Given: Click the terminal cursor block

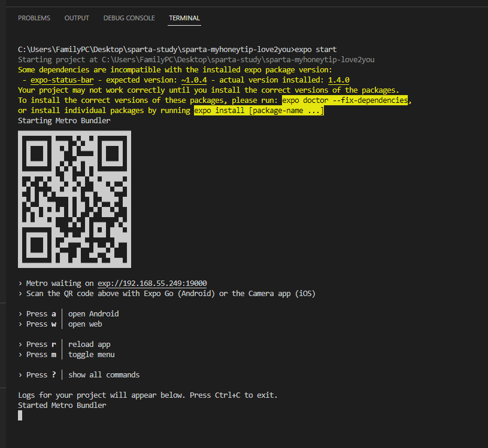Looking at the screenshot, I should click(20, 415).
